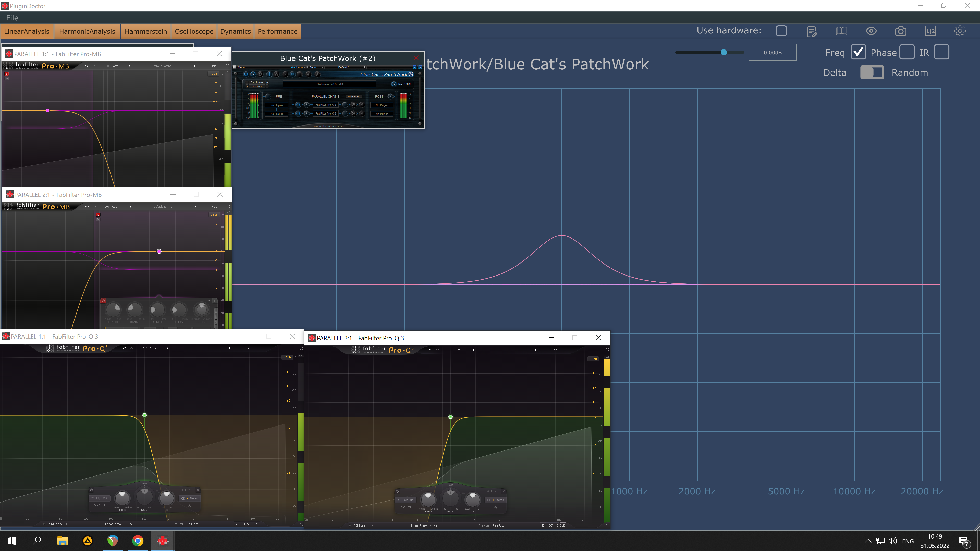The image size is (980, 551).
Task: Open the first FabFilter Pro-Q 3 slot
Action: [326, 105]
